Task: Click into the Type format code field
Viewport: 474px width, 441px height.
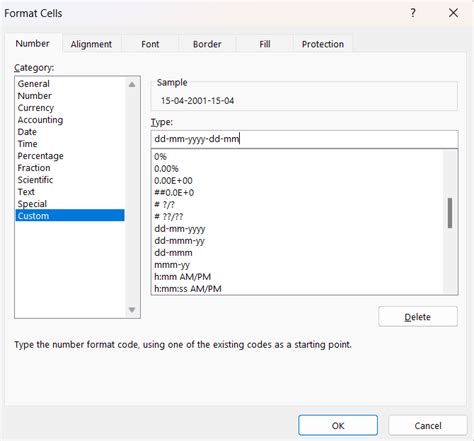Action: pos(304,139)
